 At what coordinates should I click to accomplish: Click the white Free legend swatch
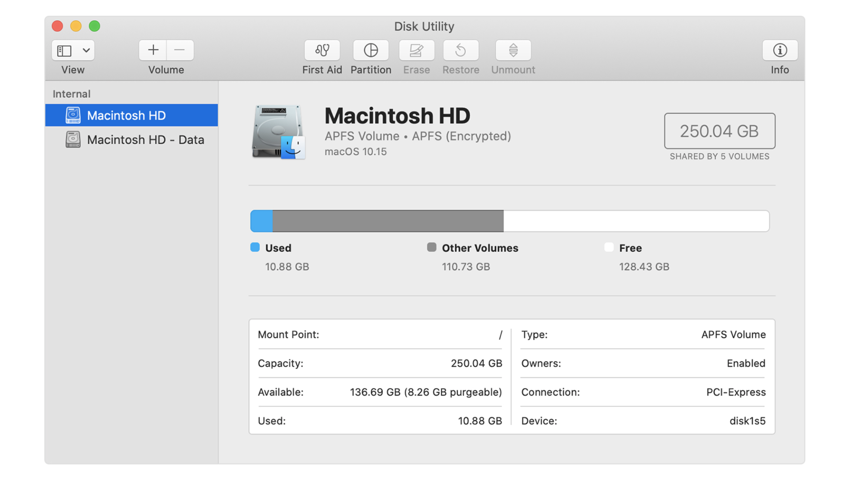tap(608, 247)
